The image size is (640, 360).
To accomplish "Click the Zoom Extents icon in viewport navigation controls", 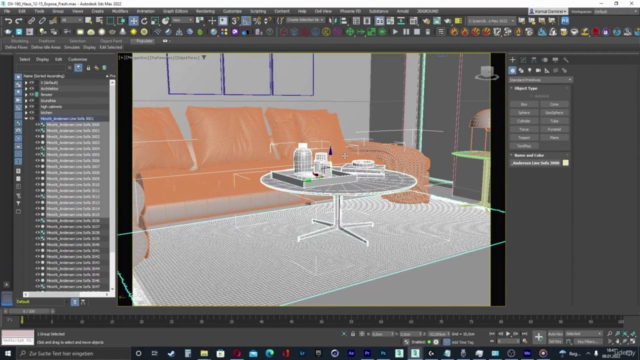I will [x=625, y=334].
